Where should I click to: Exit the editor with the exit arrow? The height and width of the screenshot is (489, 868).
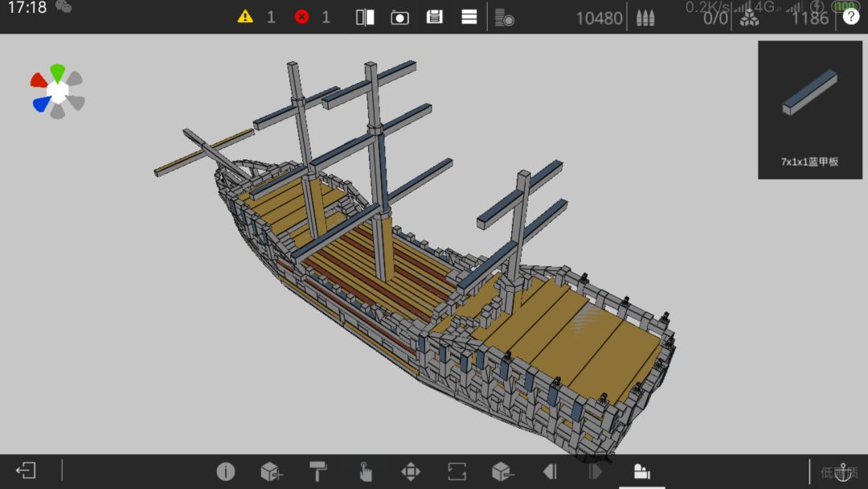point(26,471)
